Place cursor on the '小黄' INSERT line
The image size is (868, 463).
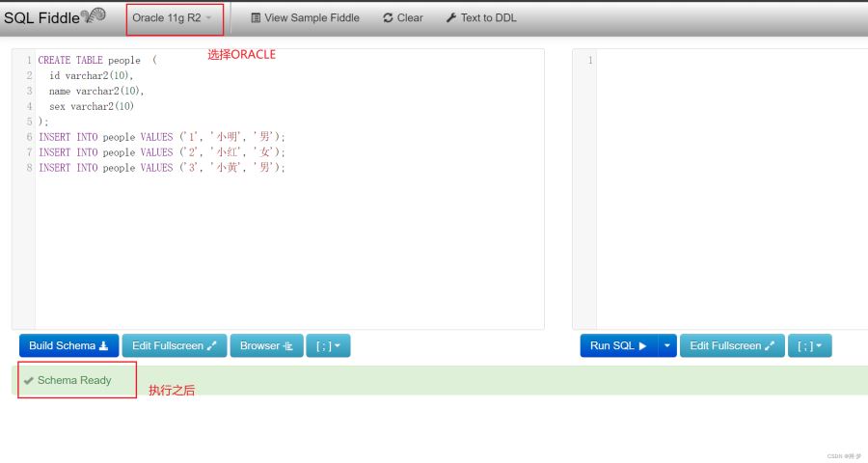[162, 168]
